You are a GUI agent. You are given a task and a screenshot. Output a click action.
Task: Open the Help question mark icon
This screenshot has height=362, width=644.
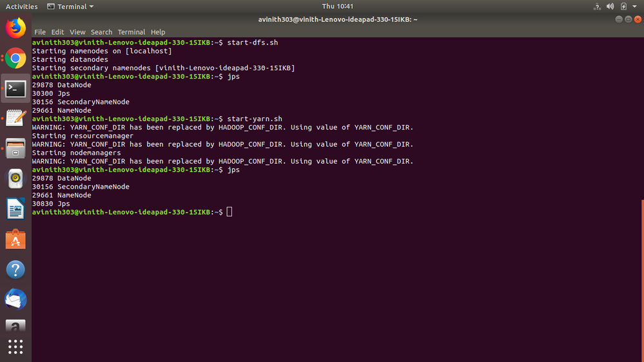tap(15, 270)
